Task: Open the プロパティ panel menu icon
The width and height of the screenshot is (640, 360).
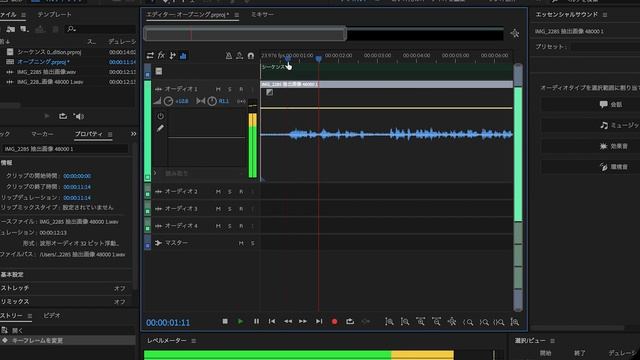Action: (x=110, y=134)
